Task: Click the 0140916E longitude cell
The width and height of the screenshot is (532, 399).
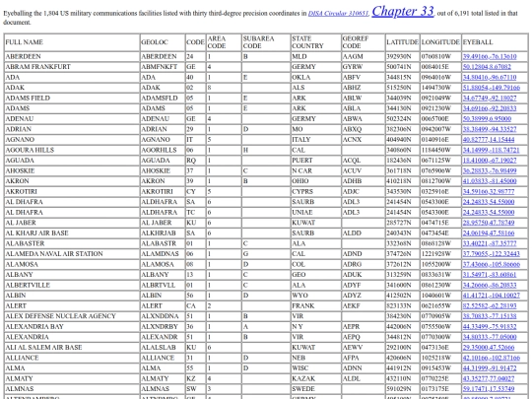Action: click(x=440, y=140)
